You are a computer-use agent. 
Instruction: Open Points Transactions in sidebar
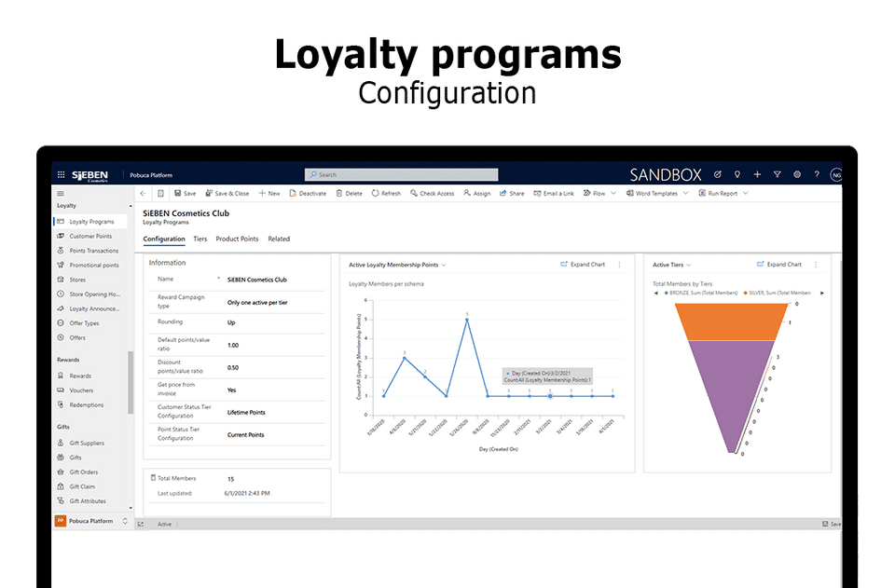click(91, 251)
